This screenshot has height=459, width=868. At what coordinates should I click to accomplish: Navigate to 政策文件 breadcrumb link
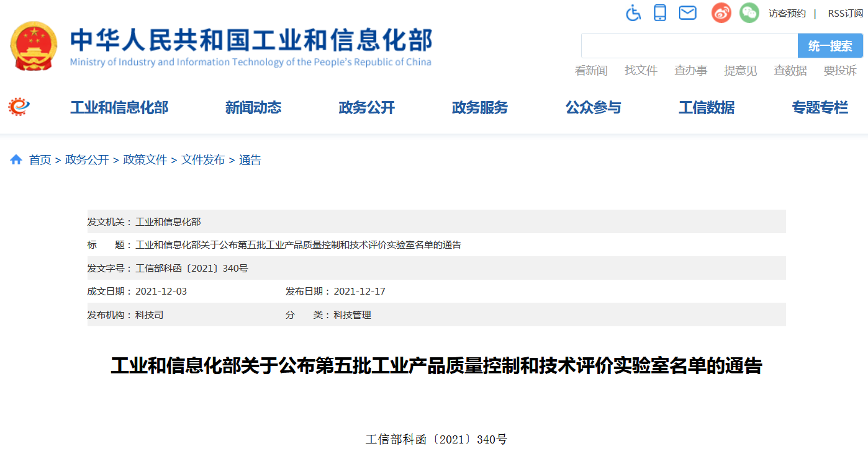pyautogui.click(x=145, y=160)
